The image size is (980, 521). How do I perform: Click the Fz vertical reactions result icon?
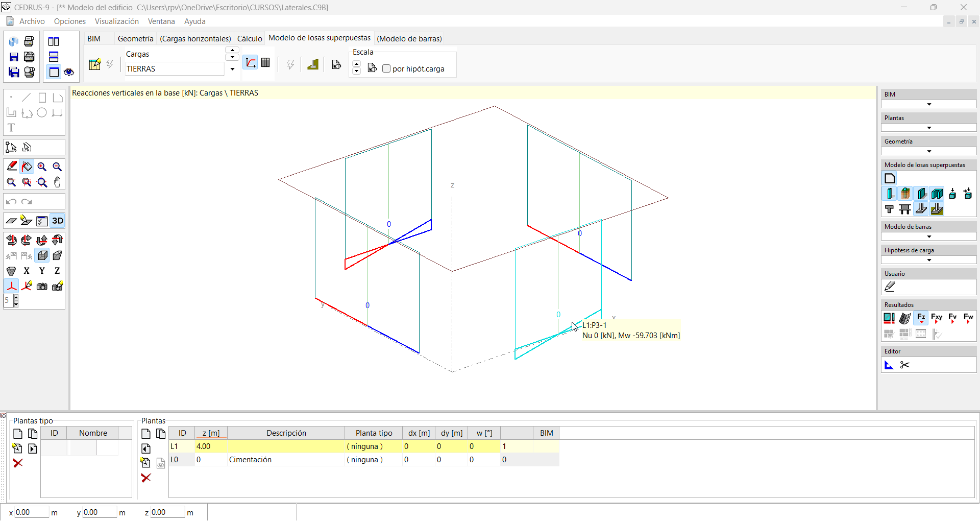pyautogui.click(x=921, y=318)
